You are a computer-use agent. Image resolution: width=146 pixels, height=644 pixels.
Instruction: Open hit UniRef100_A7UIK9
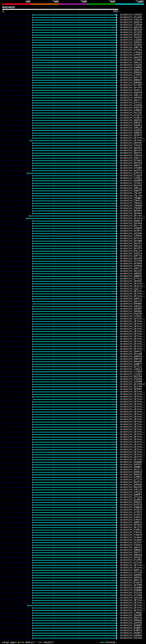coord(131,593)
